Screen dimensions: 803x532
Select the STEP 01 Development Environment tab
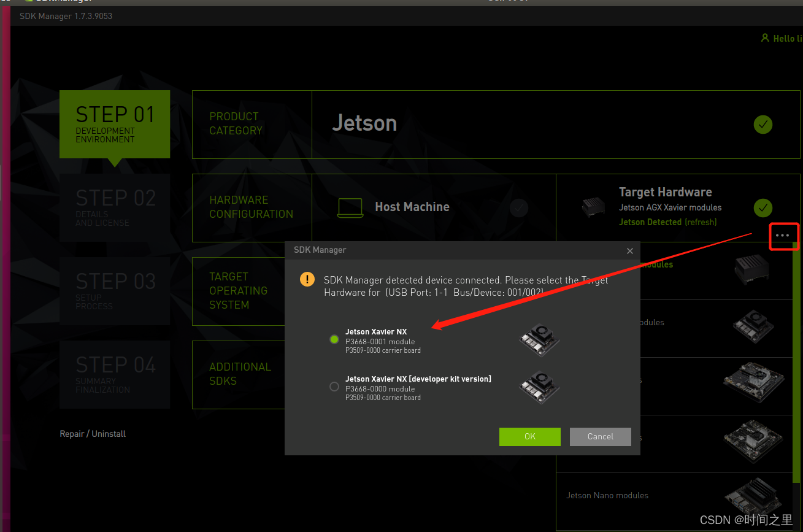[x=115, y=125]
